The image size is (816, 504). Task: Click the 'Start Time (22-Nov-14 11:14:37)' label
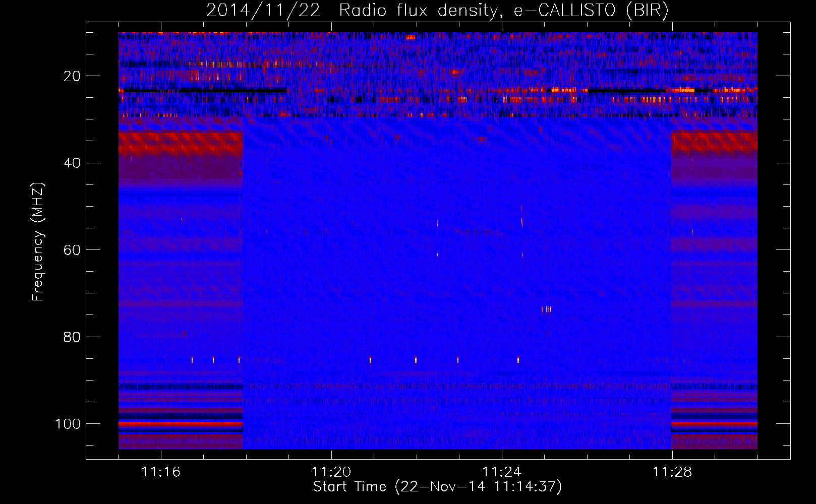pos(437,487)
